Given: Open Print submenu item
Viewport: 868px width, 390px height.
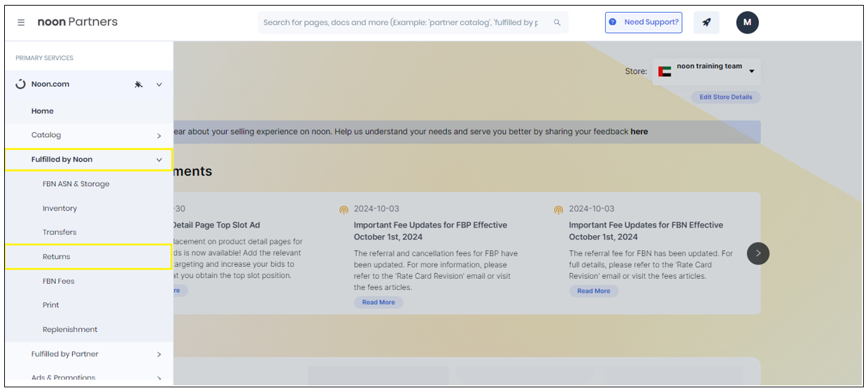Looking at the screenshot, I should click(50, 305).
